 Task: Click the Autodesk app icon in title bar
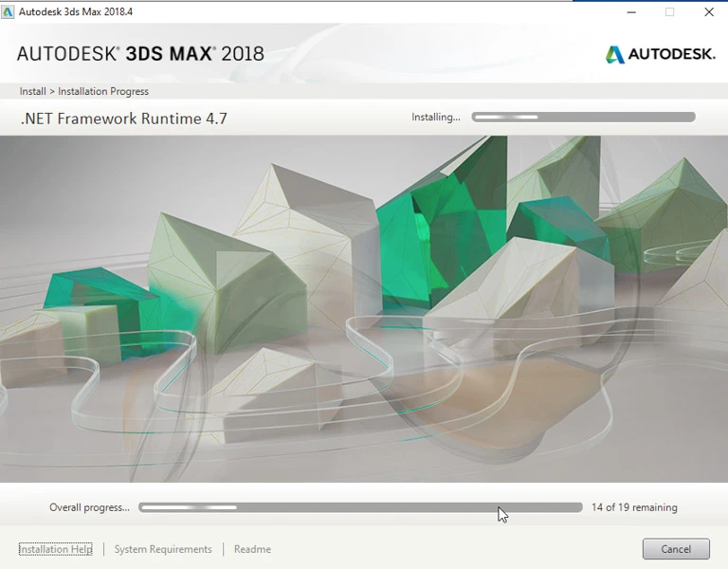tap(8, 11)
